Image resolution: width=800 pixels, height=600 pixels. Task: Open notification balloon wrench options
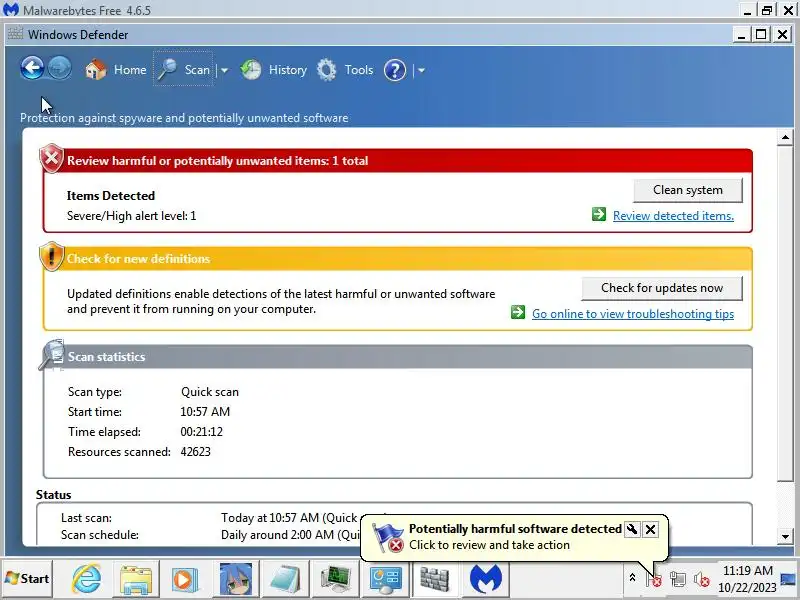tap(632, 530)
